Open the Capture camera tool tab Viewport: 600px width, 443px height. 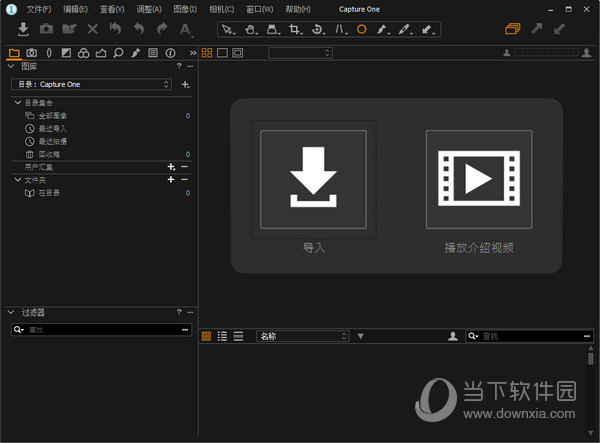pos(32,53)
